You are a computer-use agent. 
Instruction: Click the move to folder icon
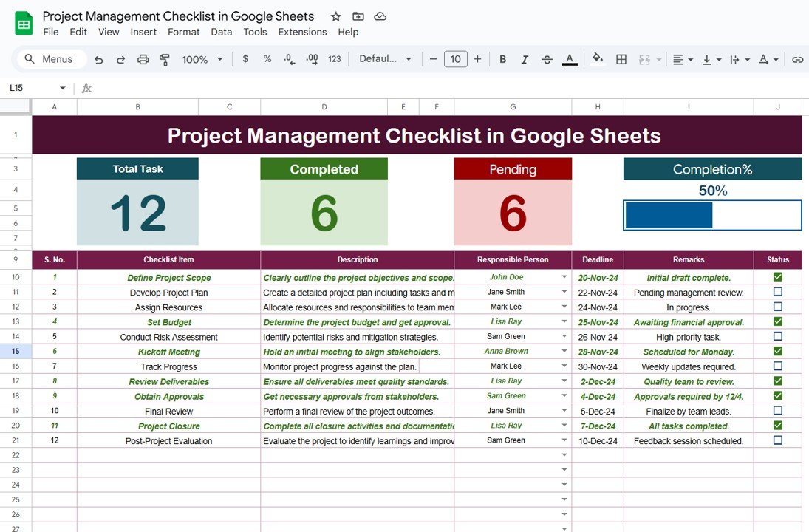[358, 16]
